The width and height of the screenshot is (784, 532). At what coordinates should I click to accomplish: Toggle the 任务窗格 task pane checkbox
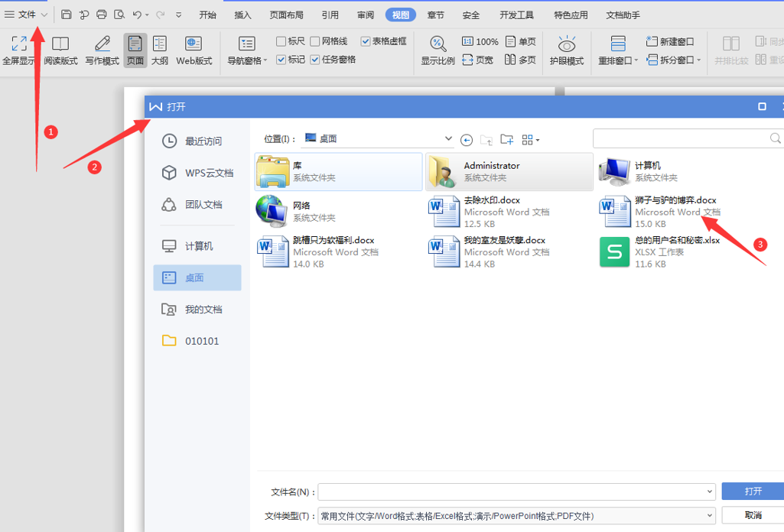(x=315, y=60)
